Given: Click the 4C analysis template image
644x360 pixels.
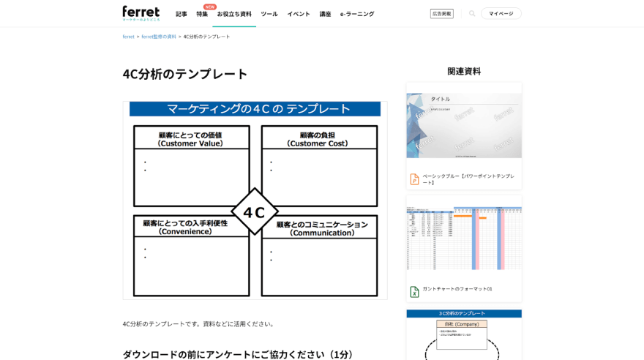Looking at the screenshot, I should tap(255, 200).
